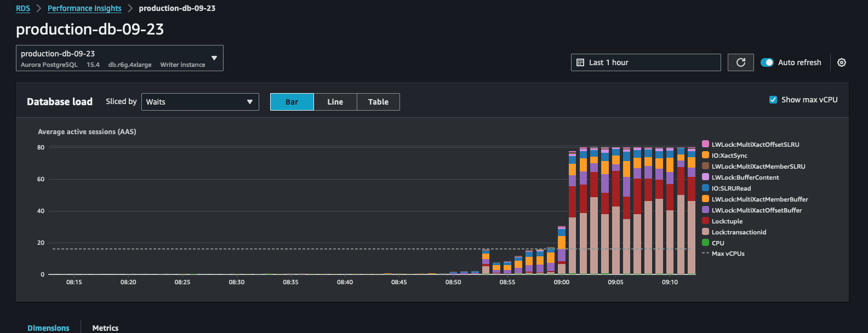Viewport: 868px width, 333px height.
Task: Uncheck the Show max vCPU checkbox
Action: tap(773, 100)
